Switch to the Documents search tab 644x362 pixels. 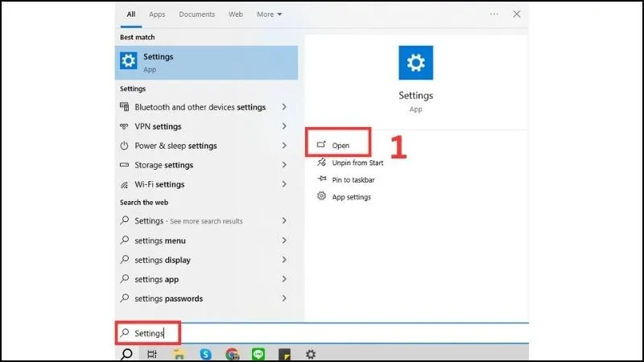click(196, 14)
